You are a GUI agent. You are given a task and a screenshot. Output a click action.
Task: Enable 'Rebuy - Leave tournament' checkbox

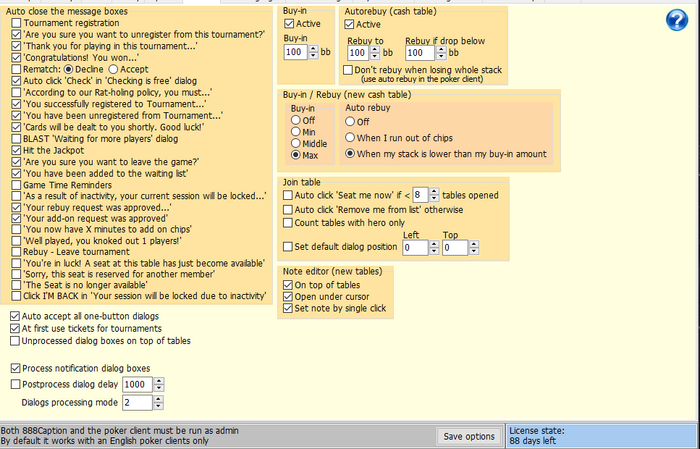(16, 252)
